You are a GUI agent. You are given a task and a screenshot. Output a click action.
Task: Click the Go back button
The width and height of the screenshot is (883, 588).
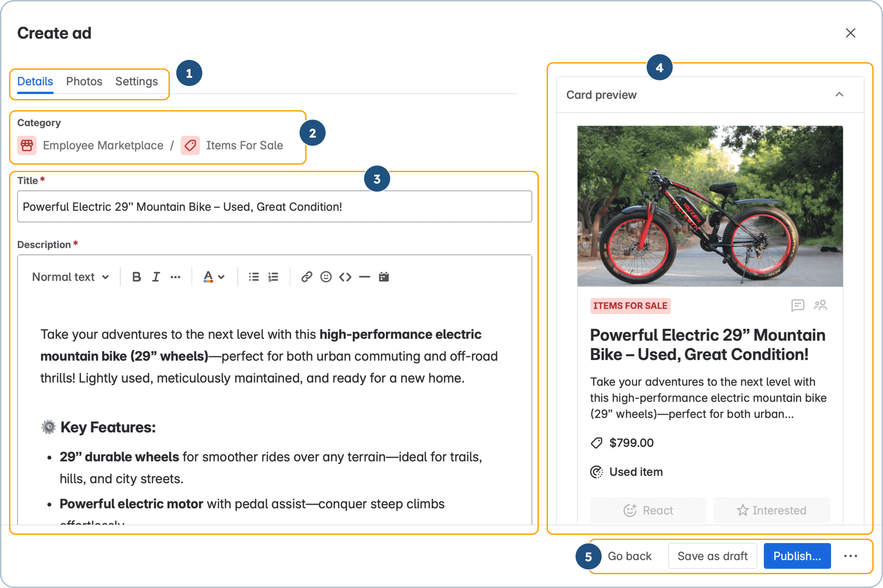(630, 556)
